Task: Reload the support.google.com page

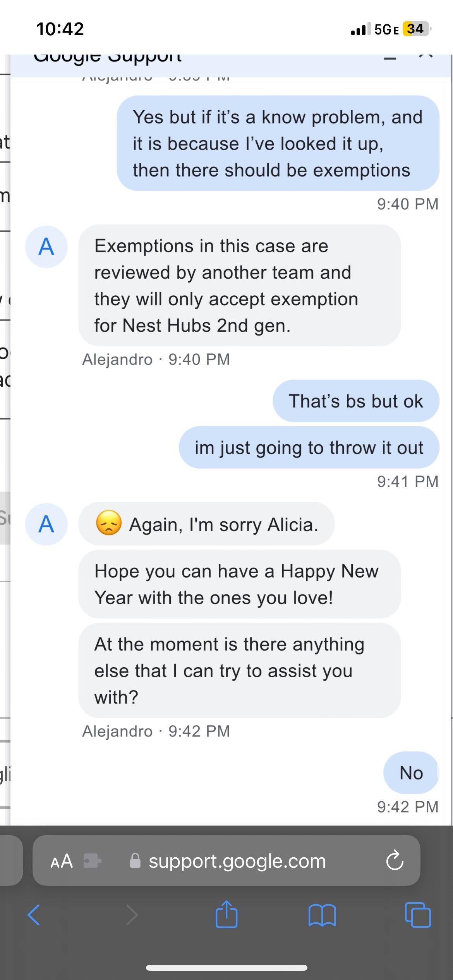Action: [x=395, y=861]
